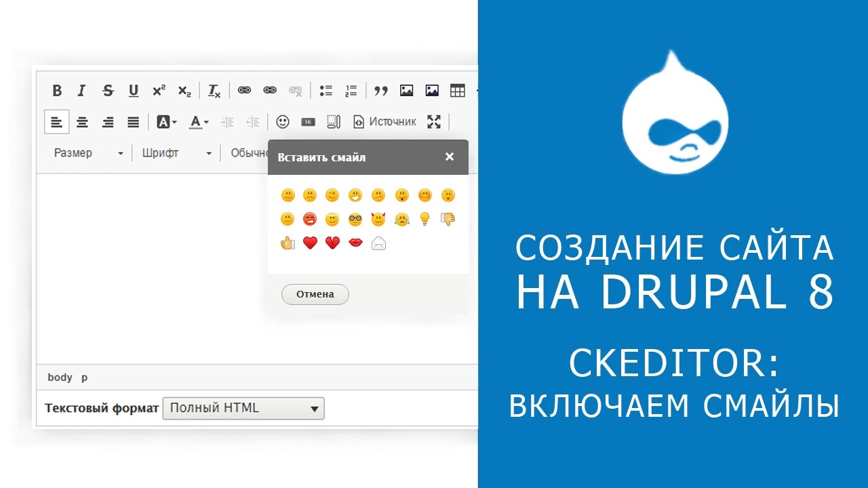Click the Show Blocks icon
868x488 pixels.
[333, 122]
